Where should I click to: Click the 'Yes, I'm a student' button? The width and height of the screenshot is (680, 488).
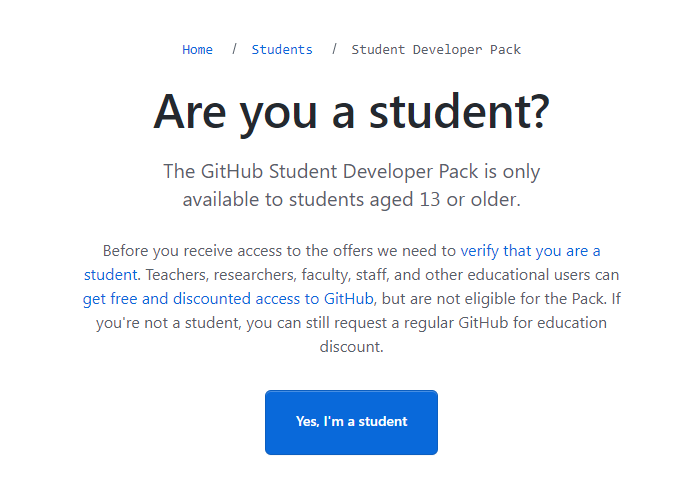pos(351,422)
